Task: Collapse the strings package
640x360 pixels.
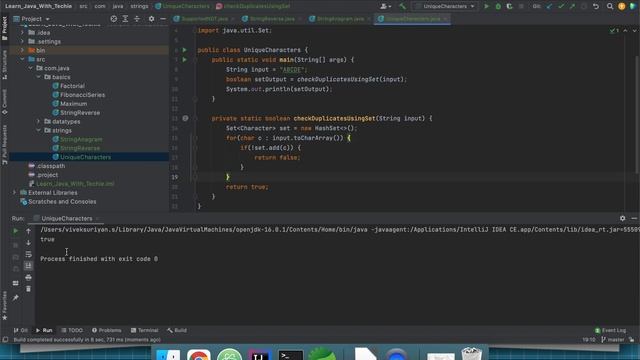Action: click(x=39, y=131)
